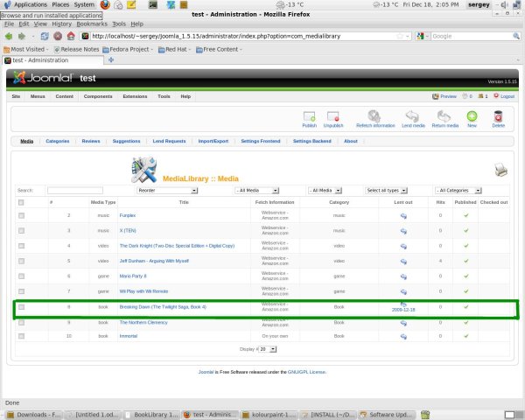525x420 pixels.
Task: Open Components menu in Joomla
Action: 98,96
